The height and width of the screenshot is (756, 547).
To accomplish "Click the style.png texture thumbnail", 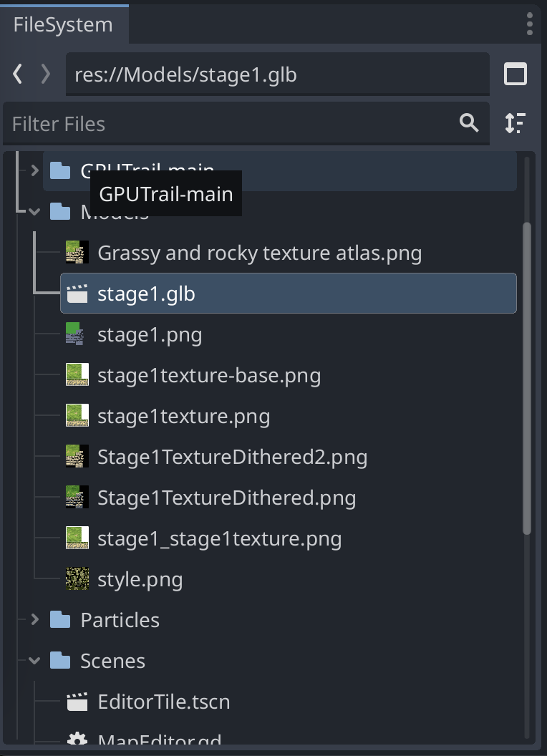I will point(77,579).
